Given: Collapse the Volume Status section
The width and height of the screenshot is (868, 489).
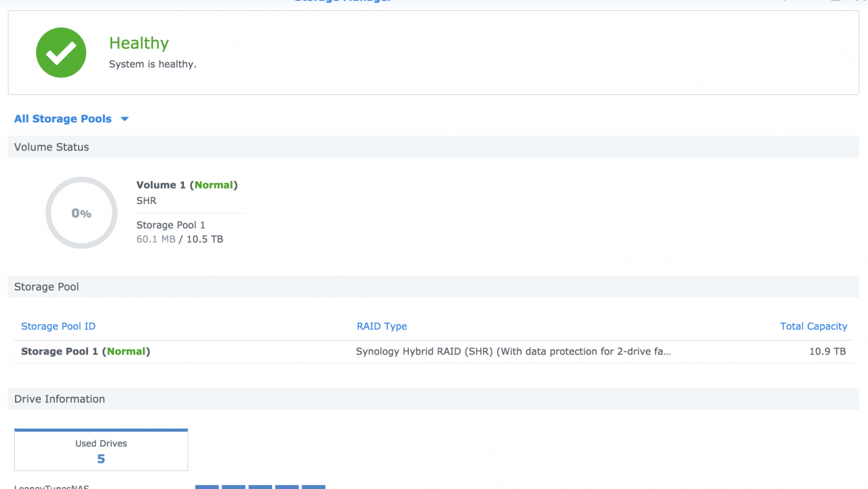Looking at the screenshot, I should click(x=51, y=146).
